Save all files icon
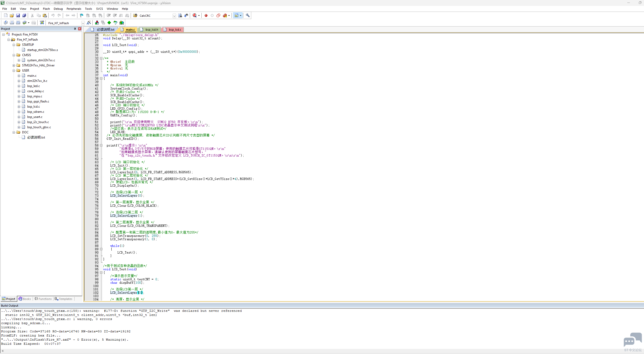This screenshot has height=354, width=644. [24, 15]
